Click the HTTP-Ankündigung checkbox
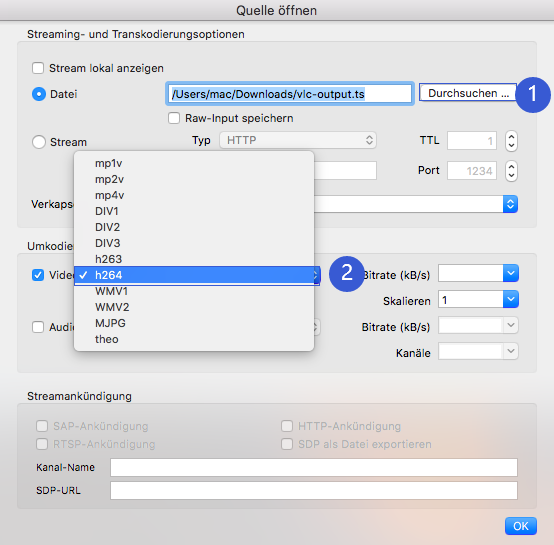This screenshot has height=545, width=554. click(287, 426)
